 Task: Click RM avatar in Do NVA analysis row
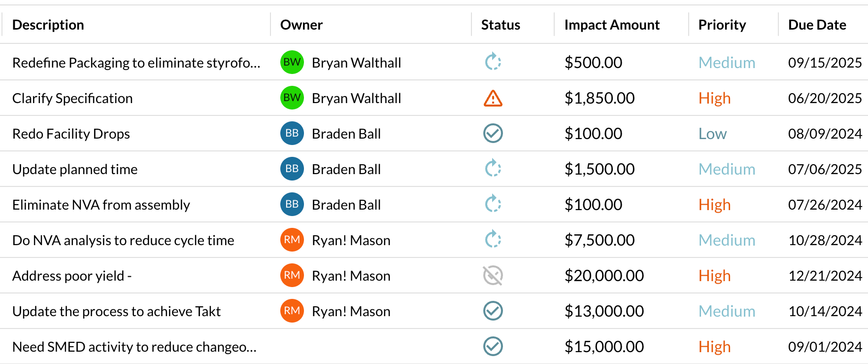point(292,240)
